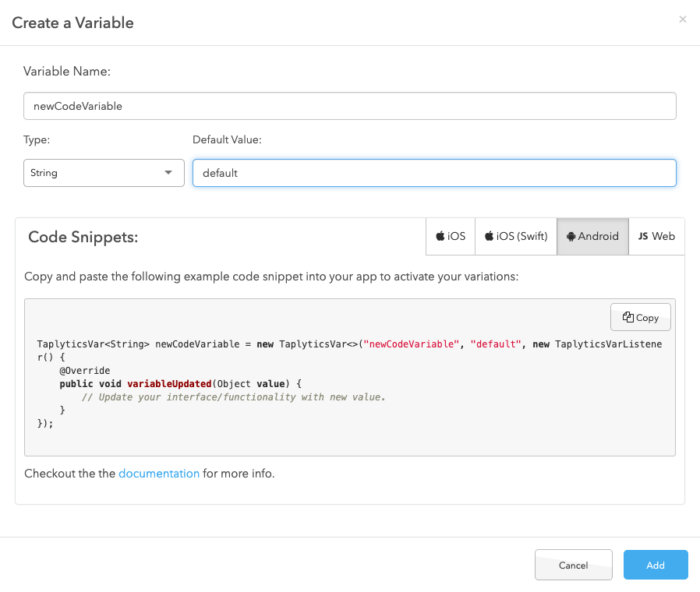Click into the Default Value field
The image size is (700, 592).
pyautogui.click(x=434, y=173)
